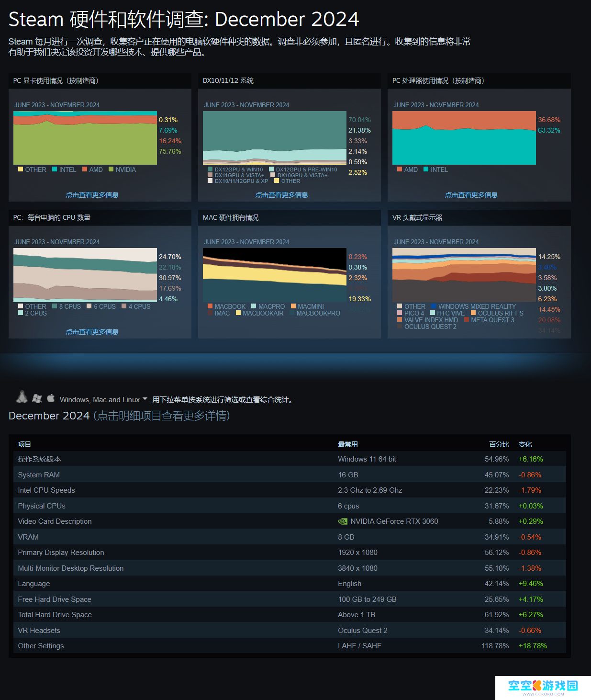
Task: Expand the Physical CPUs row
Action: [x=290, y=506]
